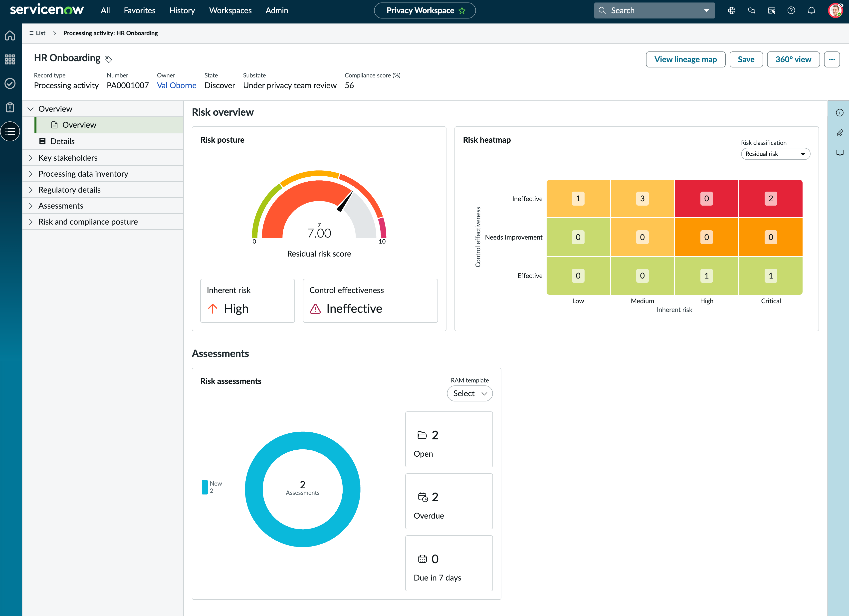Open the clipboard icon in left sidebar

10,107
